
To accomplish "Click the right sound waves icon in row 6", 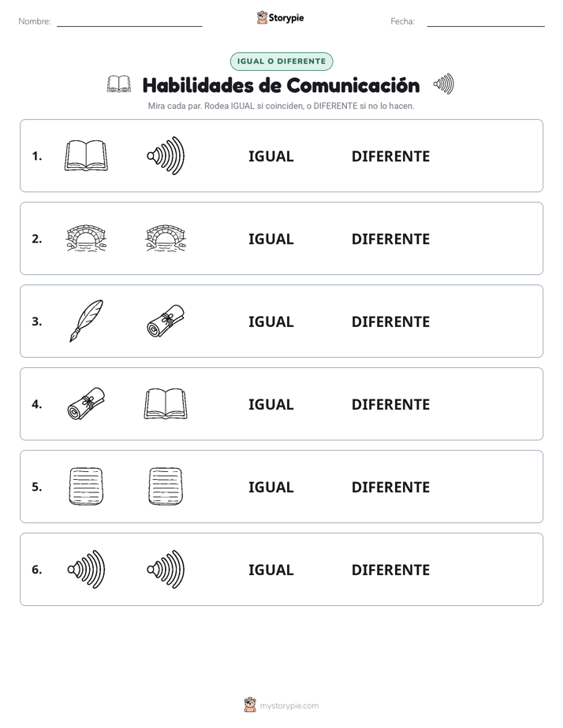I will point(166,569).
